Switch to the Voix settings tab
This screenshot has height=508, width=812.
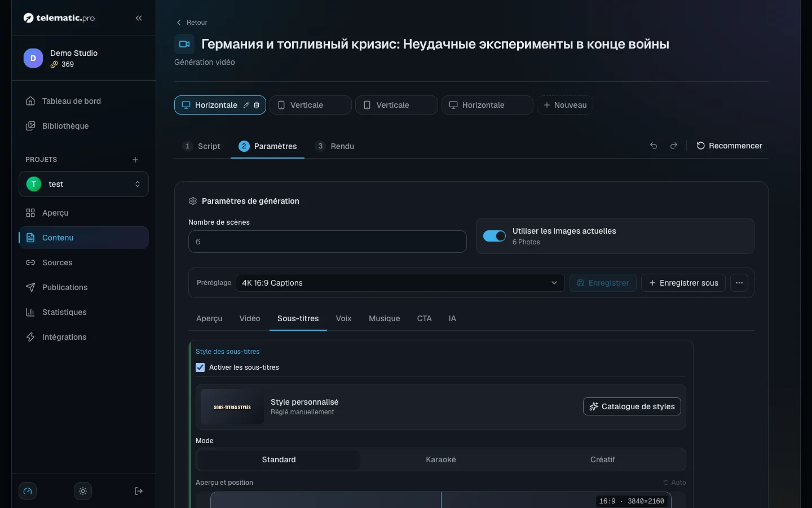(x=343, y=318)
